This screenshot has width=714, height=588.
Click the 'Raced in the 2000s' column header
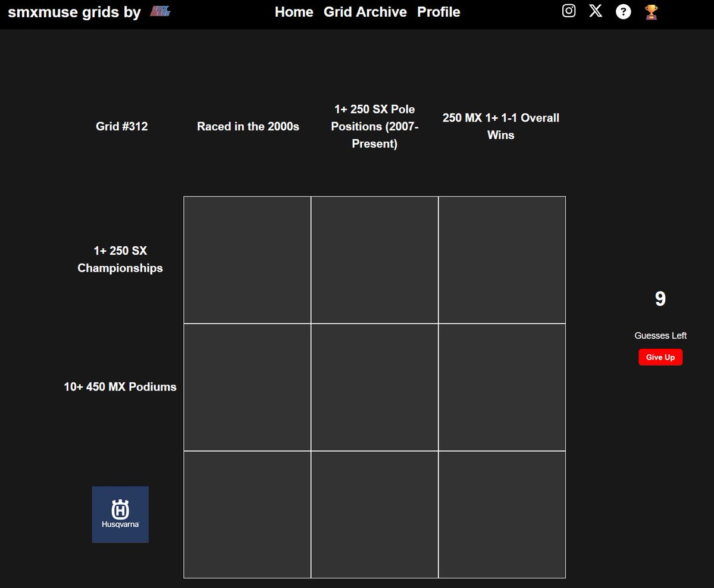coord(248,126)
